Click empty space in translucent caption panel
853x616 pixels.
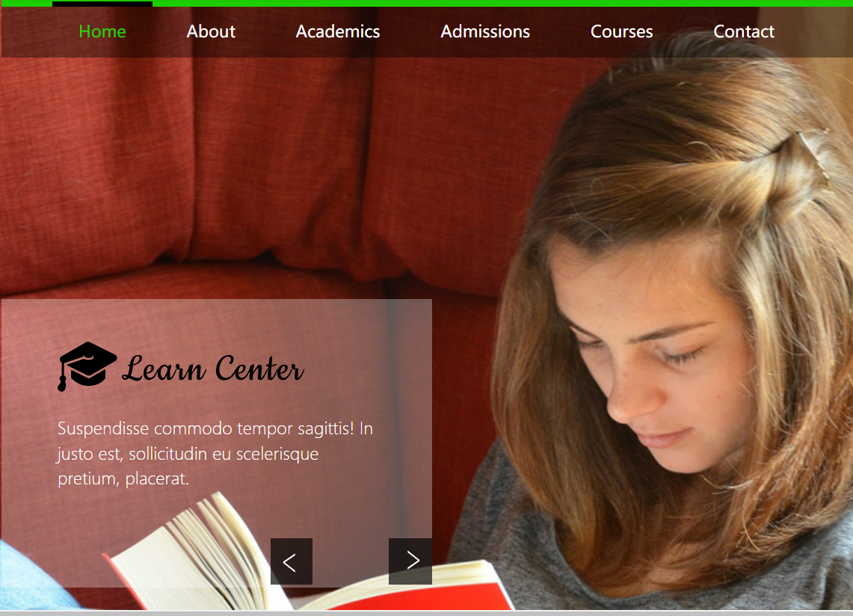click(x=218, y=321)
